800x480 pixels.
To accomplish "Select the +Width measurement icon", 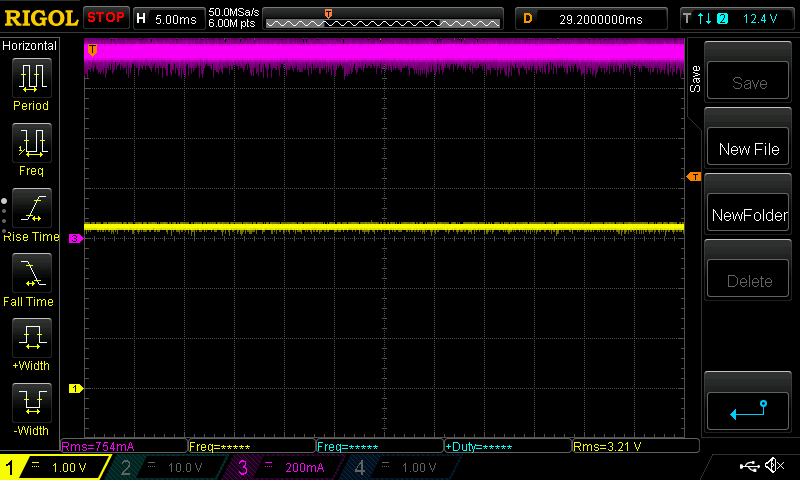I will click(31, 337).
